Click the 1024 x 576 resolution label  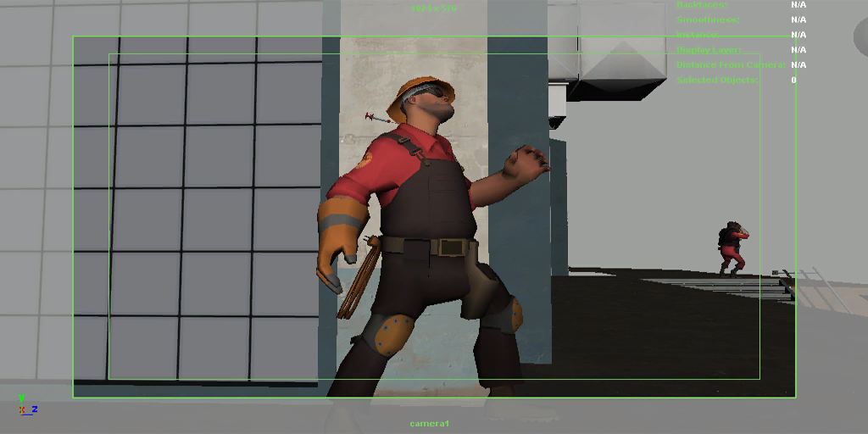click(433, 8)
